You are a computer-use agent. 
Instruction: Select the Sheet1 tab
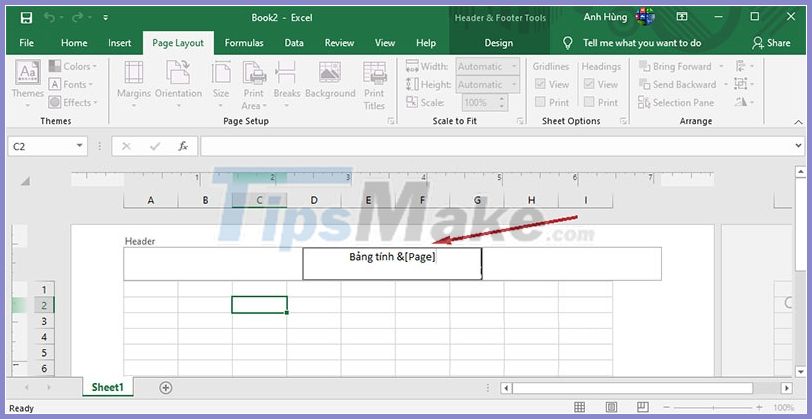click(108, 387)
